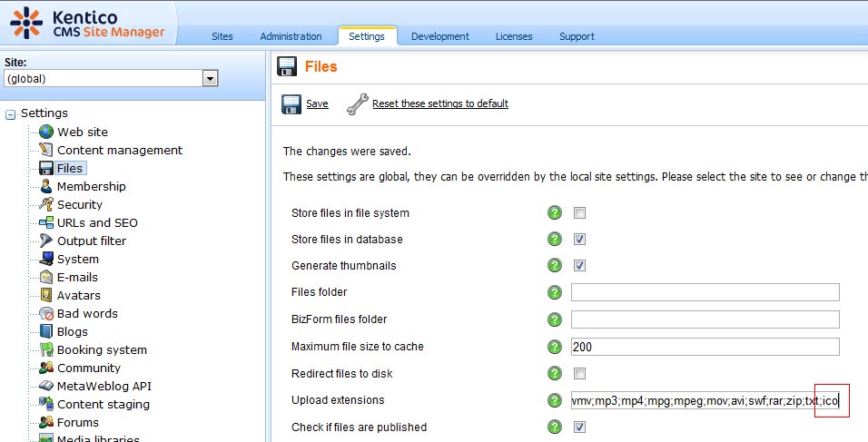Click the Avatars icon in tree
The width and height of the screenshot is (868, 442).
pyautogui.click(x=46, y=295)
